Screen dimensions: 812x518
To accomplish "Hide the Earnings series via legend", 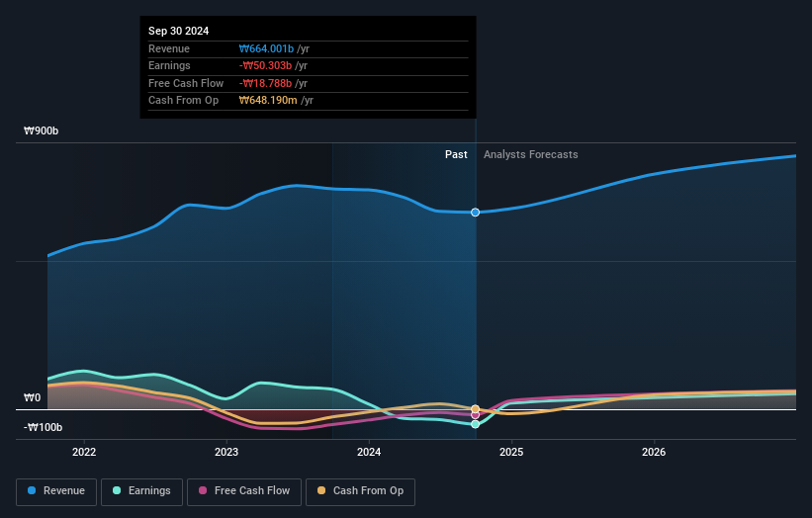I will (141, 491).
